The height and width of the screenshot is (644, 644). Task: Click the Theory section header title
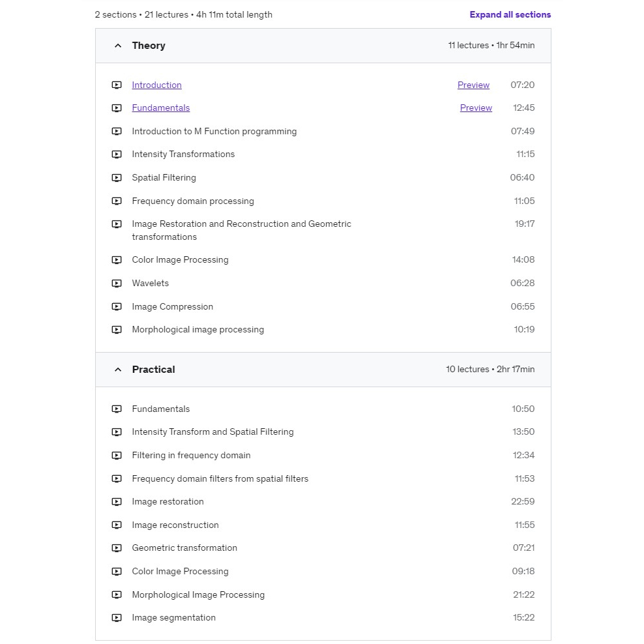(149, 46)
